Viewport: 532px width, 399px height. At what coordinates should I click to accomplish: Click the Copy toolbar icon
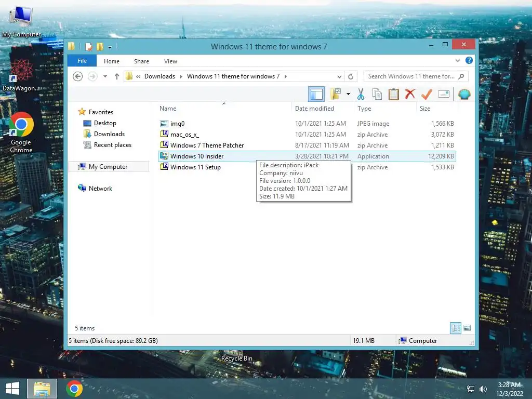pos(377,94)
